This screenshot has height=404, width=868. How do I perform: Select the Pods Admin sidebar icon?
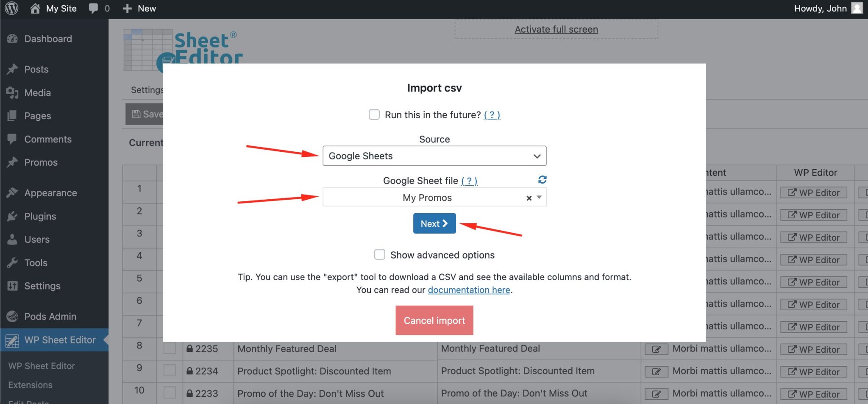(11, 316)
